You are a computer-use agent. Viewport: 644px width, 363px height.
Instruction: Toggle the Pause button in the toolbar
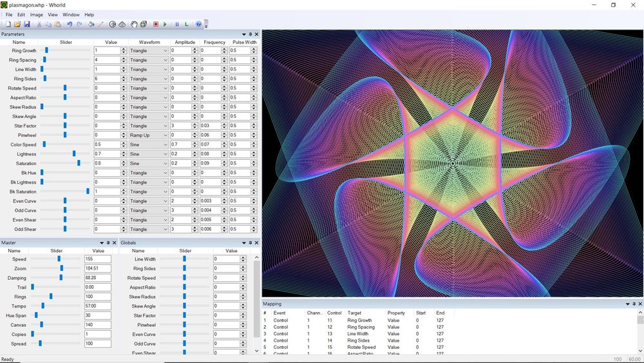point(176,25)
